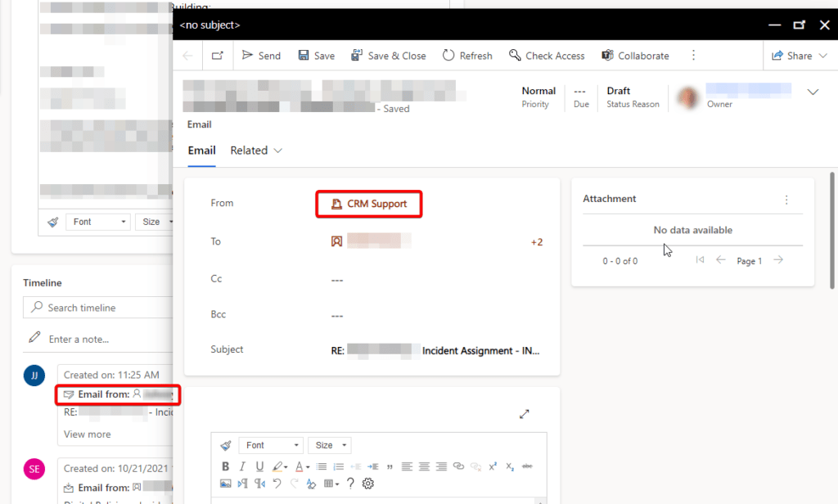
Task: Apply superscript formatting
Action: tap(493, 465)
